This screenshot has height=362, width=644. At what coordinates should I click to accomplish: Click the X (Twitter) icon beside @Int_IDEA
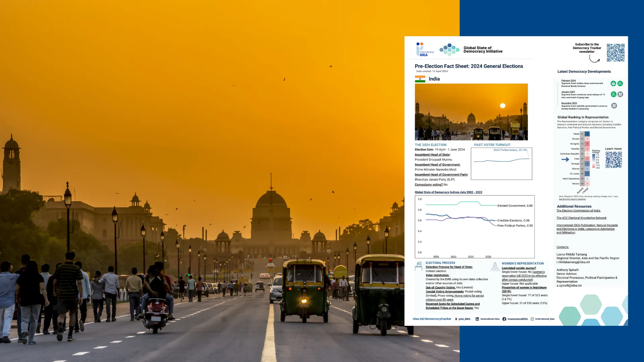456,319
